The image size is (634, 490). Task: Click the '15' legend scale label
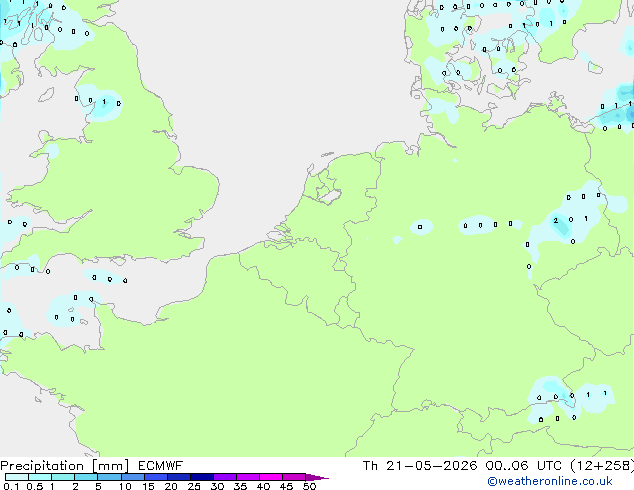(148, 486)
